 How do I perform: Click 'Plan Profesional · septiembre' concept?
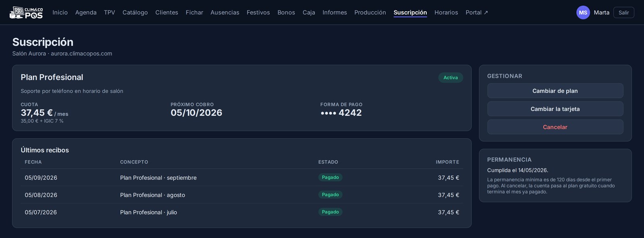click(x=158, y=178)
